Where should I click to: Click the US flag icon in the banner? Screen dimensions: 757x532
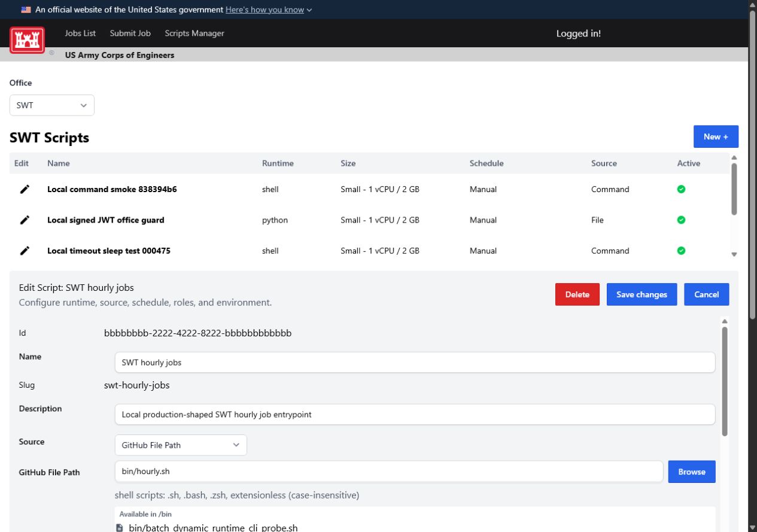(26, 10)
